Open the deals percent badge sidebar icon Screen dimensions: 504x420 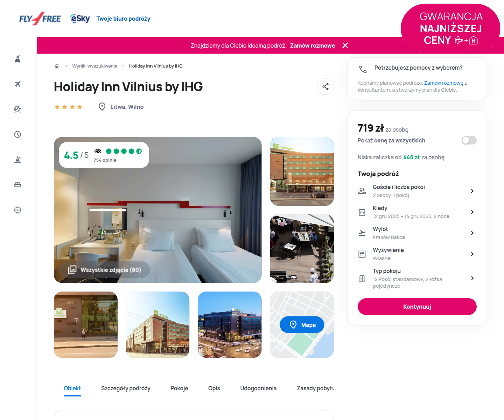(17, 210)
